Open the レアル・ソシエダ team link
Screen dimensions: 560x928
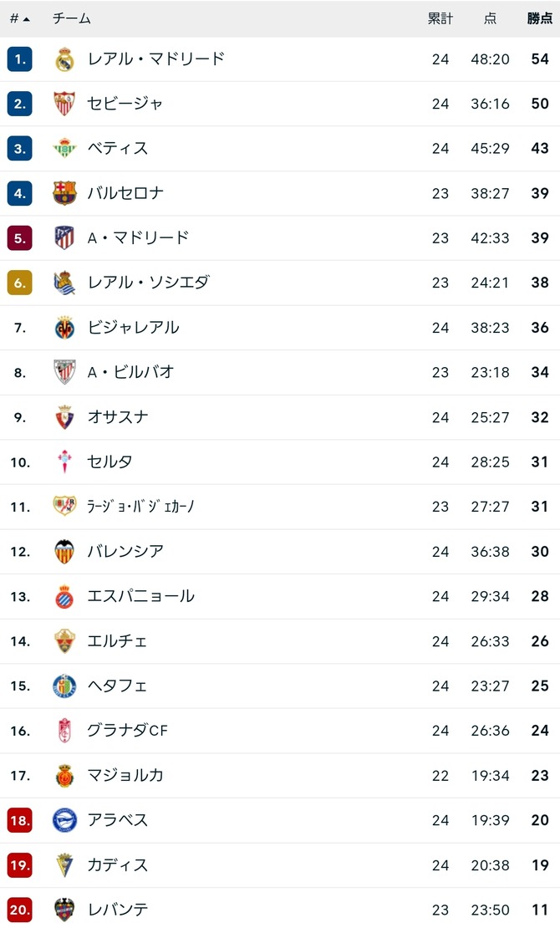coord(148,283)
